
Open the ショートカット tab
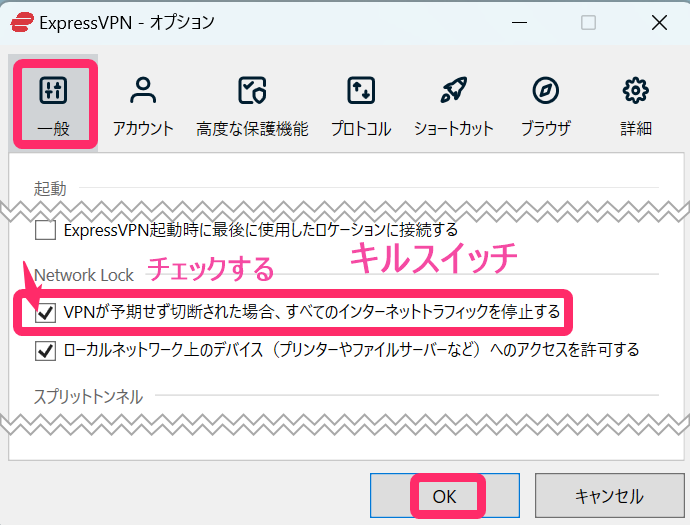pyautogui.click(x=453, y=106)
